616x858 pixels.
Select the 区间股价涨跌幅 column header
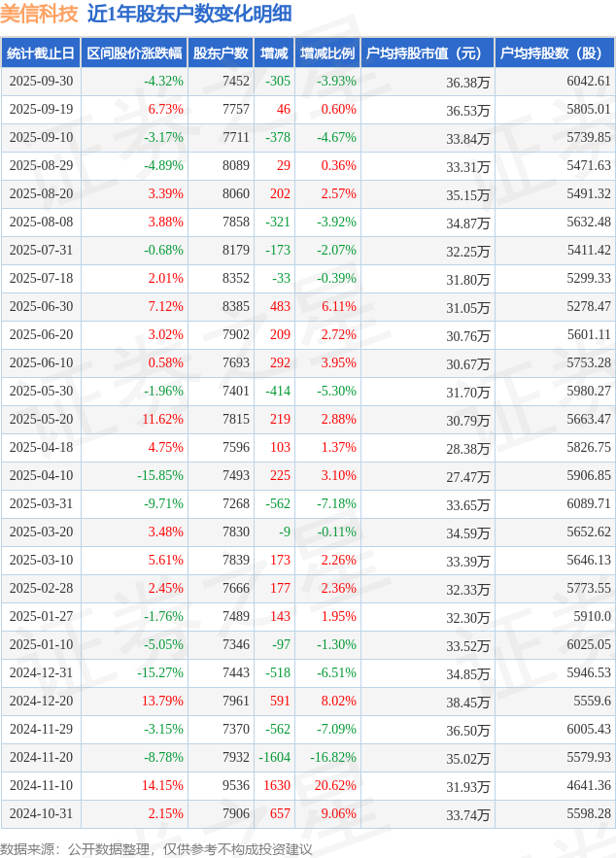click(134, 53)
